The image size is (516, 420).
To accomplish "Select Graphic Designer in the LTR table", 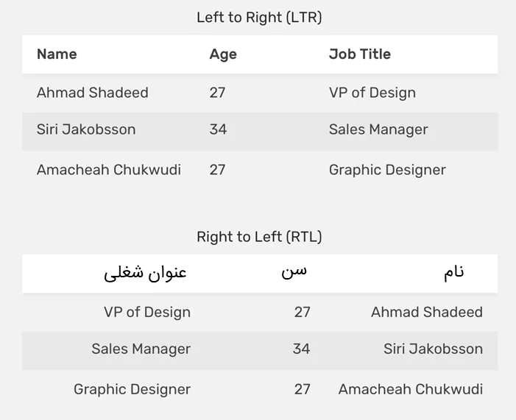I will [x=387, y=170].
